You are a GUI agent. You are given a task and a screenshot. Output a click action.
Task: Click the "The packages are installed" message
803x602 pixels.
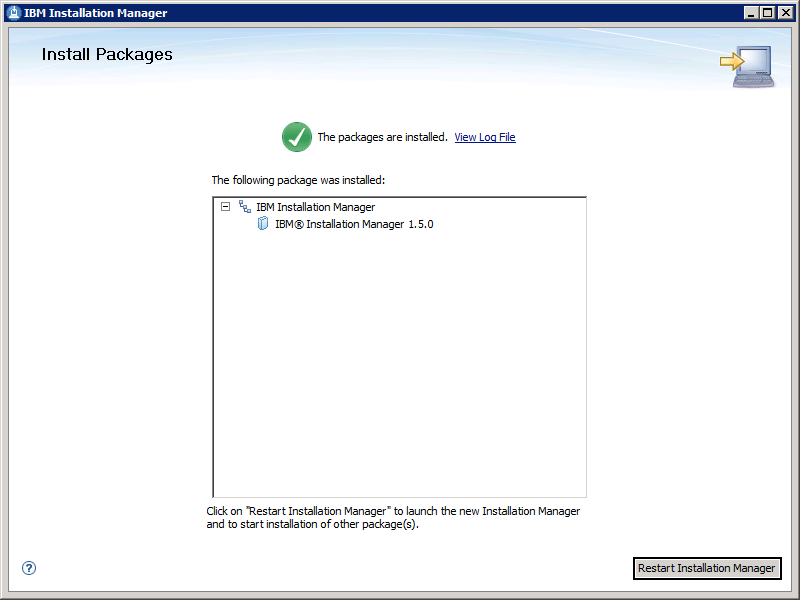[382, 137]
